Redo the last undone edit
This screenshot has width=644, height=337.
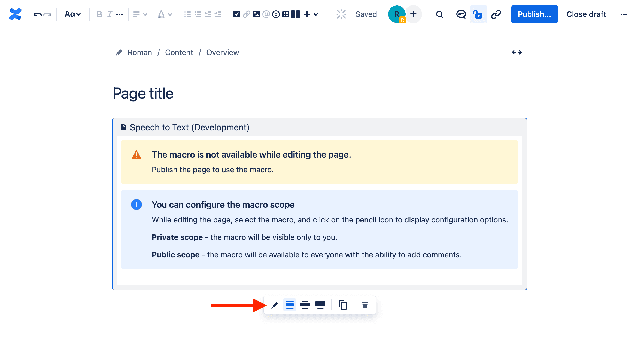[47, 14]
